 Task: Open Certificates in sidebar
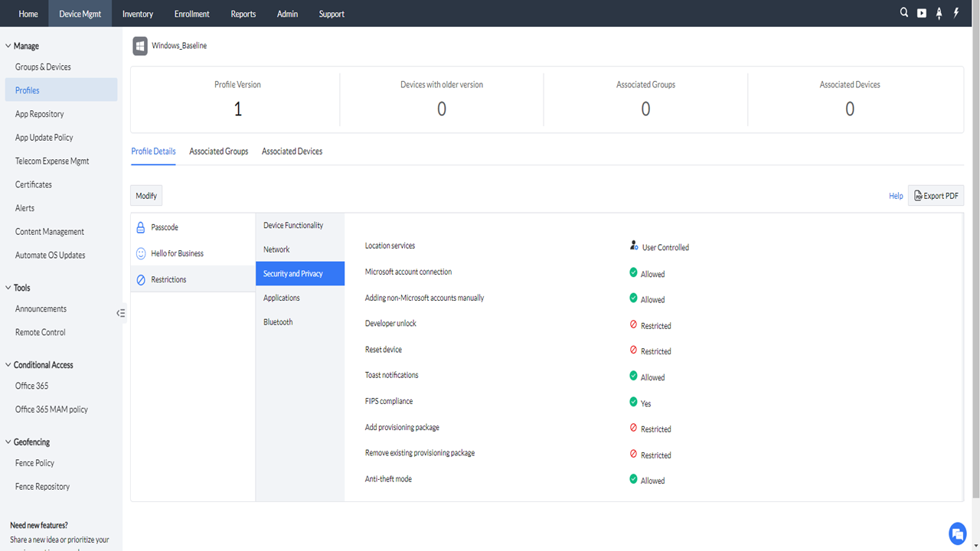click(x=34, y=184)
